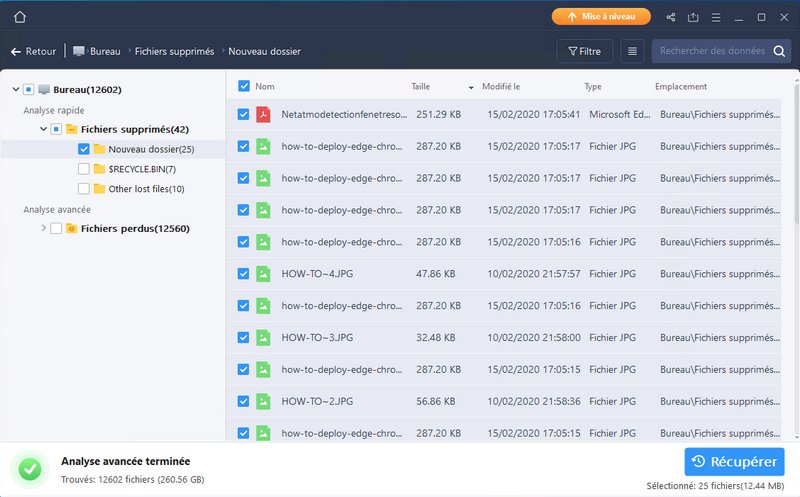Expand the Fichiers perdus(12560) node
The image size is (800, 497).
[43, 229]
